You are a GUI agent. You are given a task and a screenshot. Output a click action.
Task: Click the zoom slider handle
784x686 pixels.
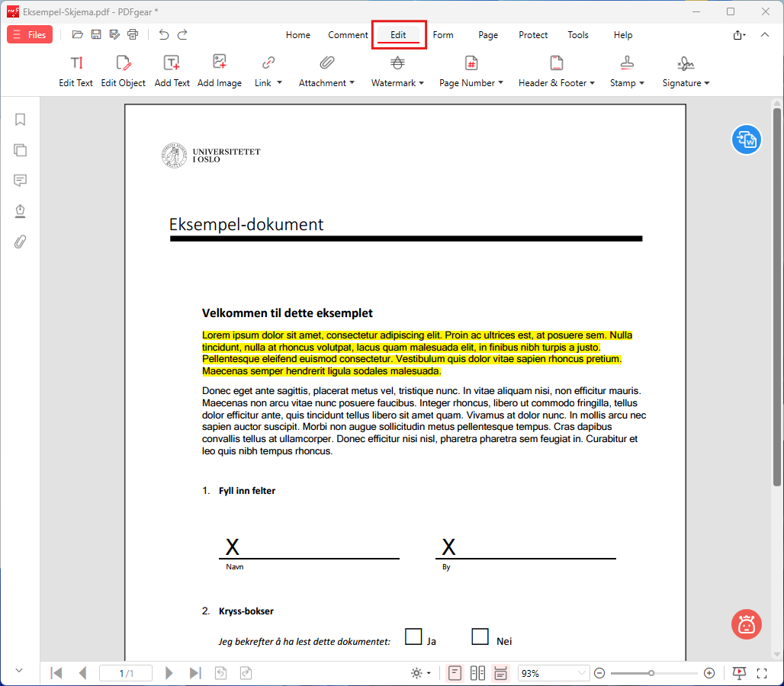coord(651,673)
